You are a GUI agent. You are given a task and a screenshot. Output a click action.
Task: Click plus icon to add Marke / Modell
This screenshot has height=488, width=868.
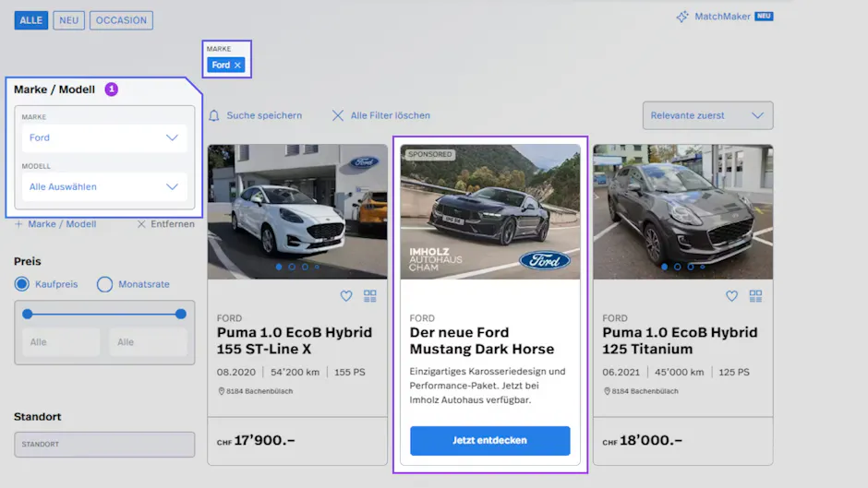pos(18,224)
